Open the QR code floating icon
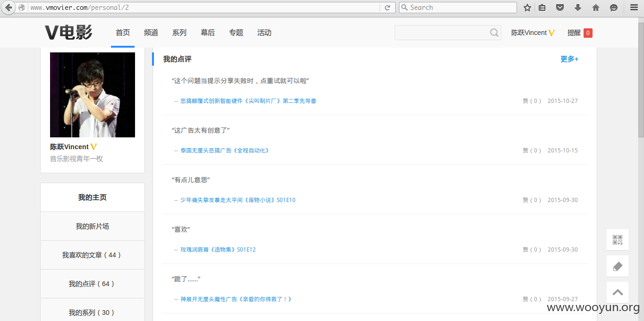Screen dimensions: 644x321 point(618,239)
